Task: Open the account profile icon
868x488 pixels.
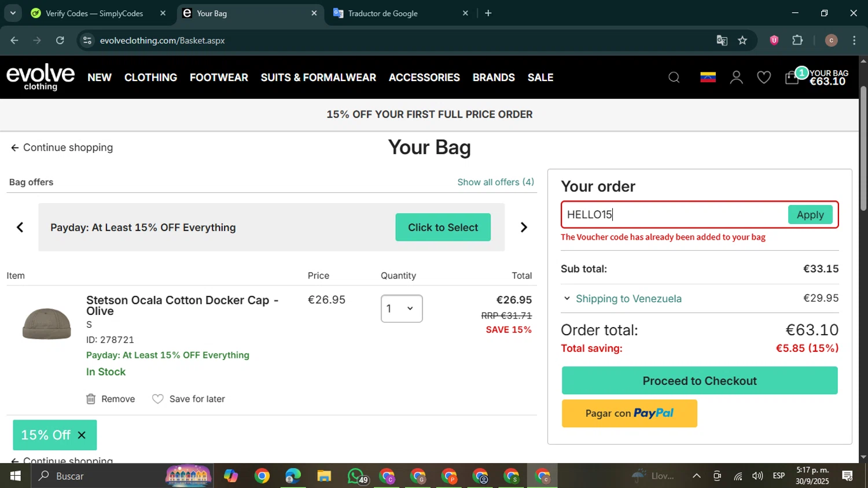Action: pyautogui.click(x=736, y=78)
